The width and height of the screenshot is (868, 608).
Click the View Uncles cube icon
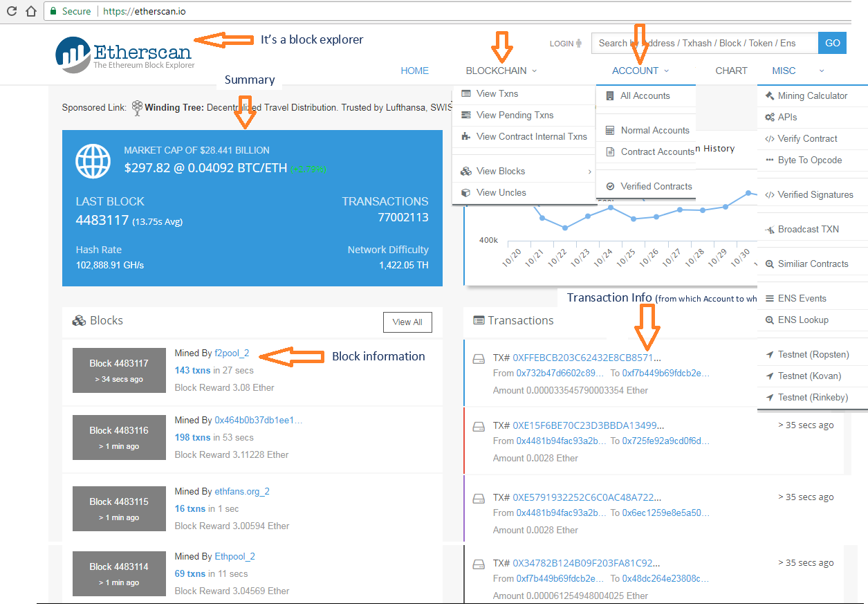pos(465,193)
